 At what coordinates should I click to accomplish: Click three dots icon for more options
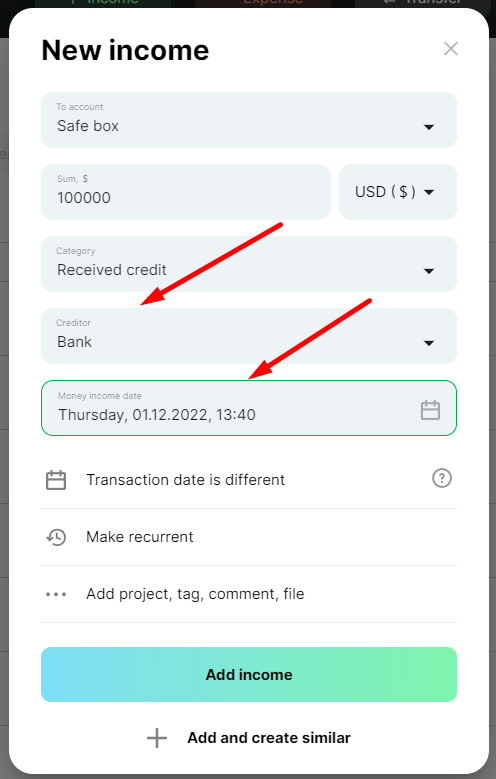(x=56, y=594)
